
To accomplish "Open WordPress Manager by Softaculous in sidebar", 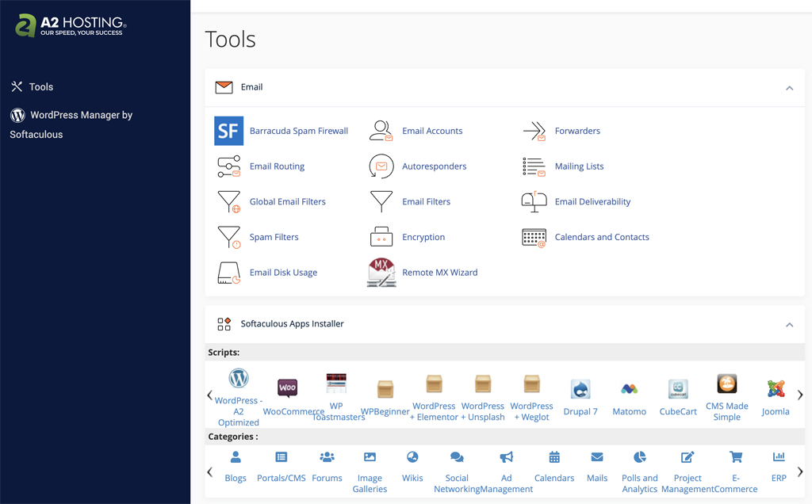I will point(71,124).
